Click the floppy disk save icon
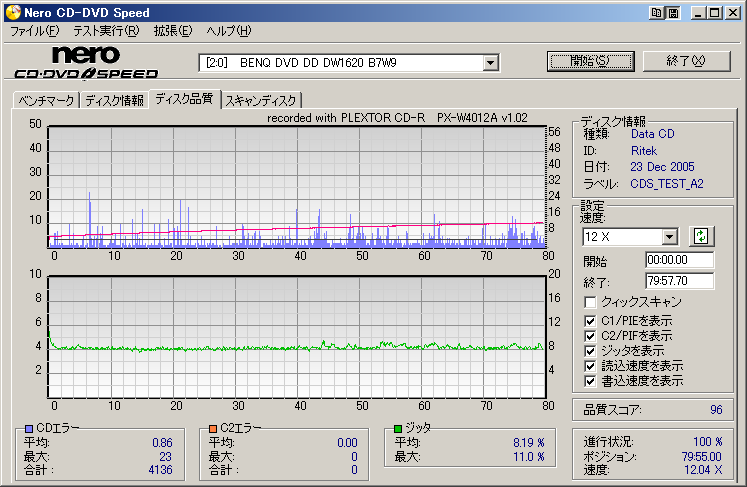This screenshot has width=747, height=487. point(673,13)
